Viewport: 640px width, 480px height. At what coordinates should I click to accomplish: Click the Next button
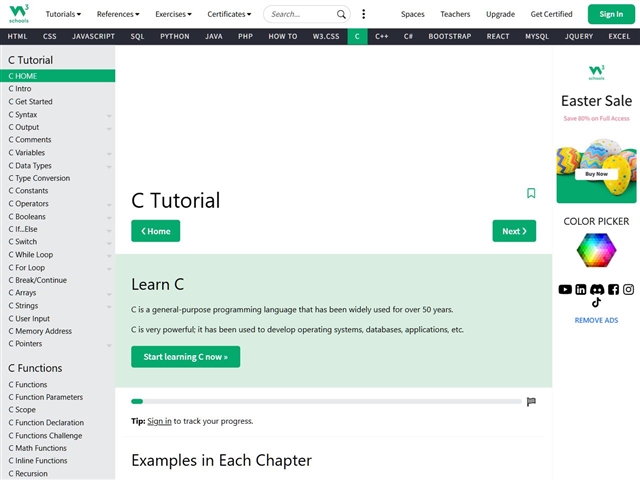coord(514,231)
